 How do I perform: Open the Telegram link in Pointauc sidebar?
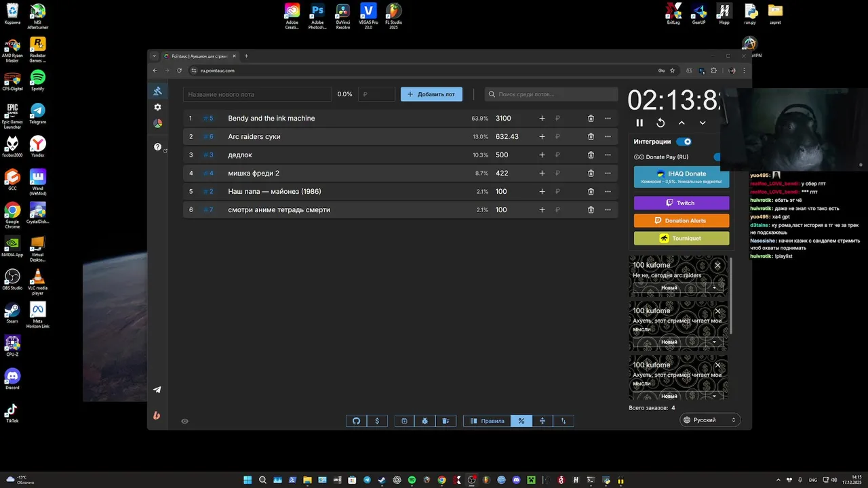(157, 390)
